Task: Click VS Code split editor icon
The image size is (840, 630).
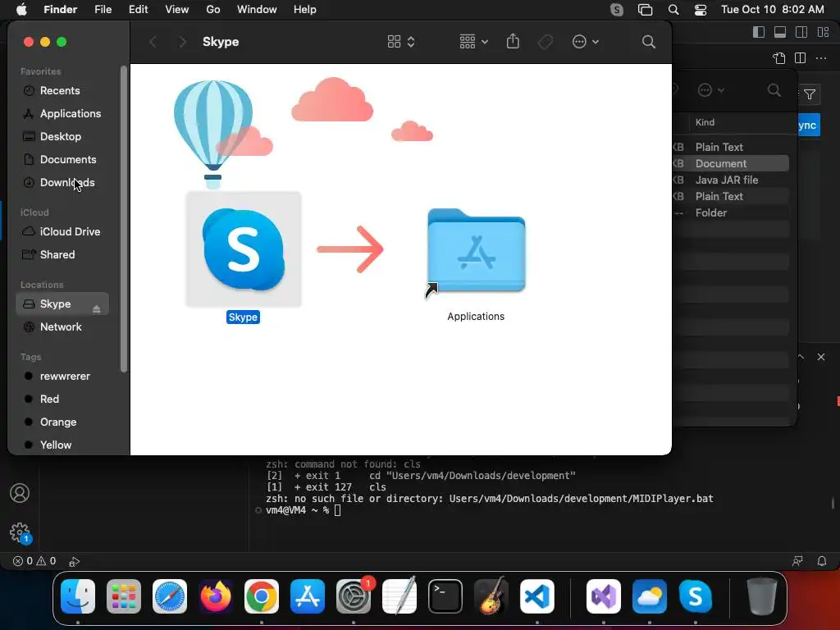Action: (x=800, y=58)
